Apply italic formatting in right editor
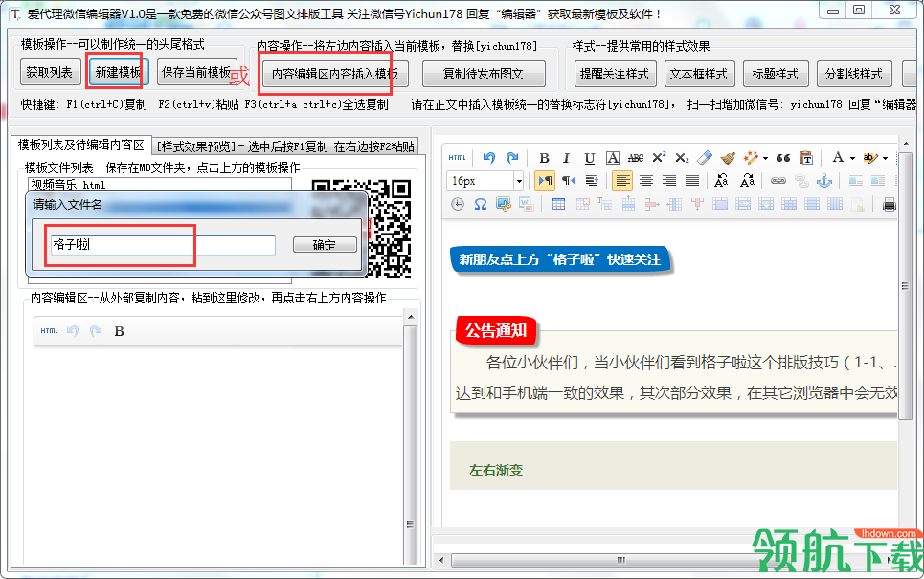This screenshot has height=579, width=924. [566, 158]
